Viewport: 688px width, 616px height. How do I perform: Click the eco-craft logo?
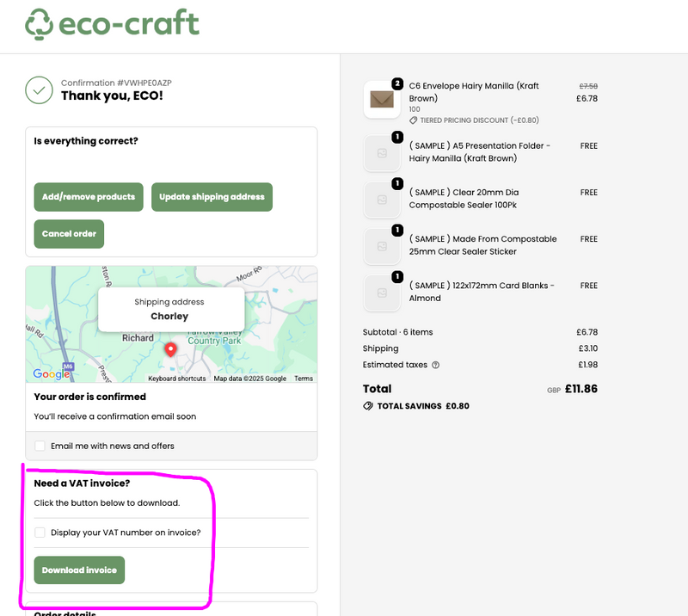click(x=112, y=24)
